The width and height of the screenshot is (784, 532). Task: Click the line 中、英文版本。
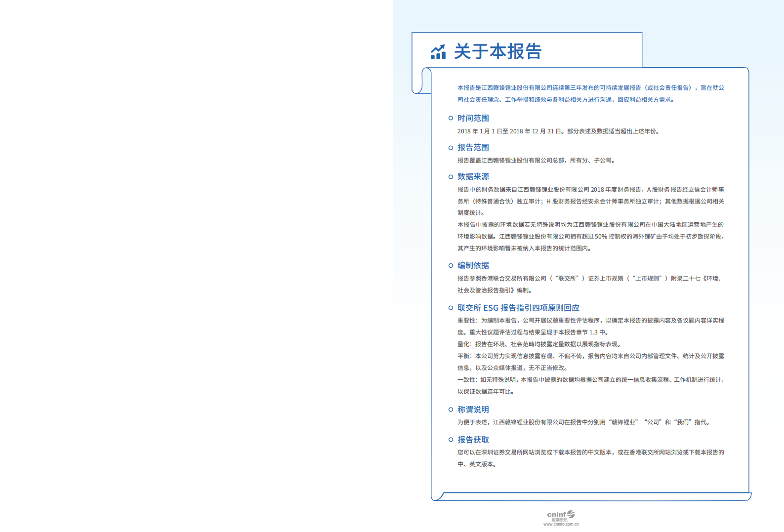pos(477,464)
